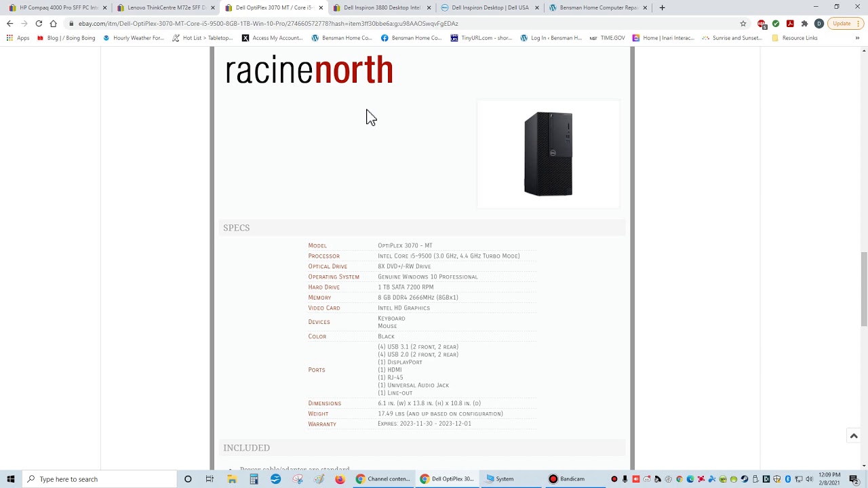The width and height of the screenshot is (868, 488).
Task: Click the Intel Core i5-9500 processor text
Action: coord(449,256)
